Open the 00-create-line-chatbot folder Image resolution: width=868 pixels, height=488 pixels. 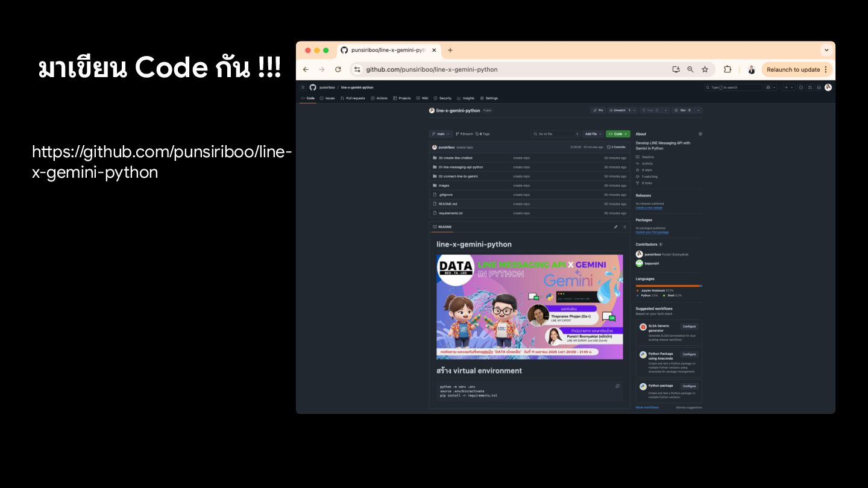(456, 158)
